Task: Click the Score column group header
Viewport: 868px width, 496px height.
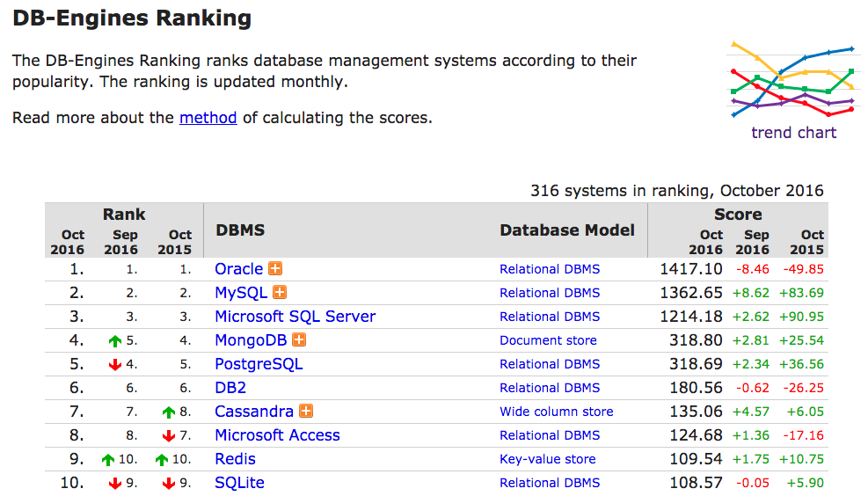Action: [x=738, y=215]
